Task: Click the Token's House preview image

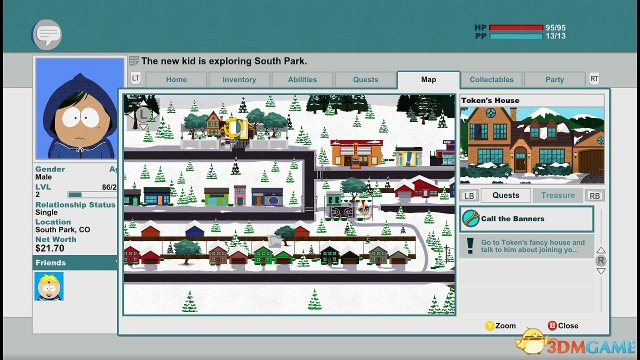Action: [x=532, y=145]
